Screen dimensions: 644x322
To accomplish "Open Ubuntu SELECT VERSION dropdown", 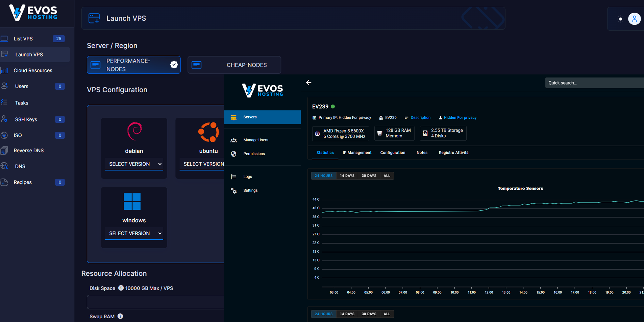I will point(203,164).
